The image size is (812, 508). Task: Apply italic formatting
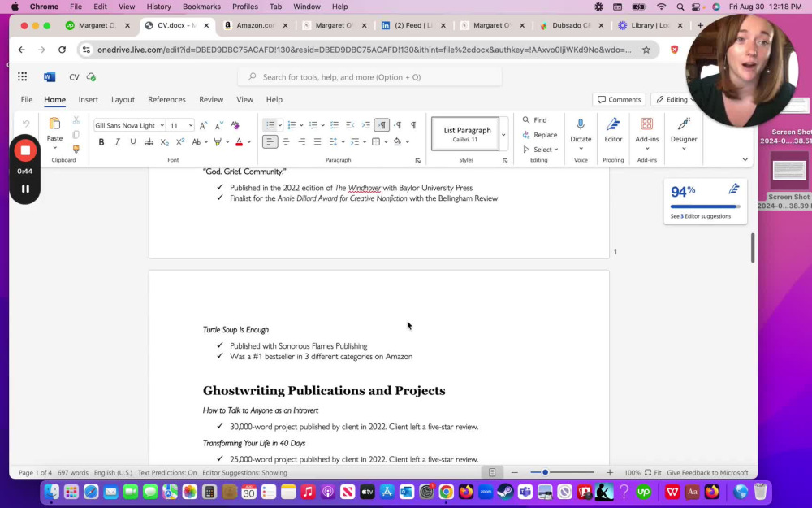(x=117, y=142)
